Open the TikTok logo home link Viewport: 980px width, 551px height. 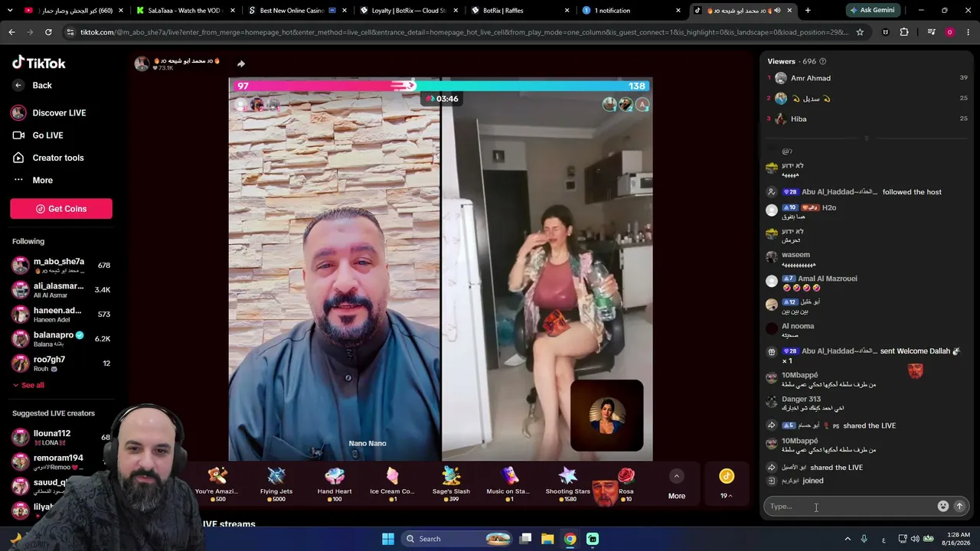(x=39, y=63)
